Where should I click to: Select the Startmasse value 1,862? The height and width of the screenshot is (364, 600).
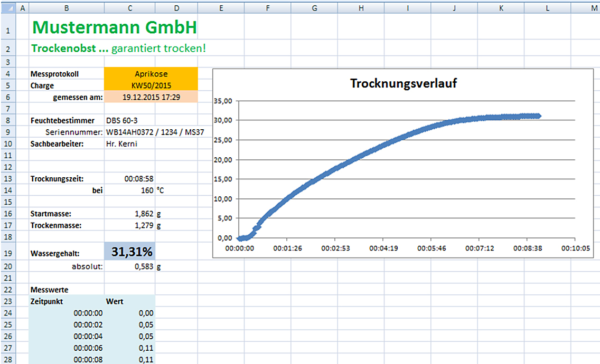point(144,214)
